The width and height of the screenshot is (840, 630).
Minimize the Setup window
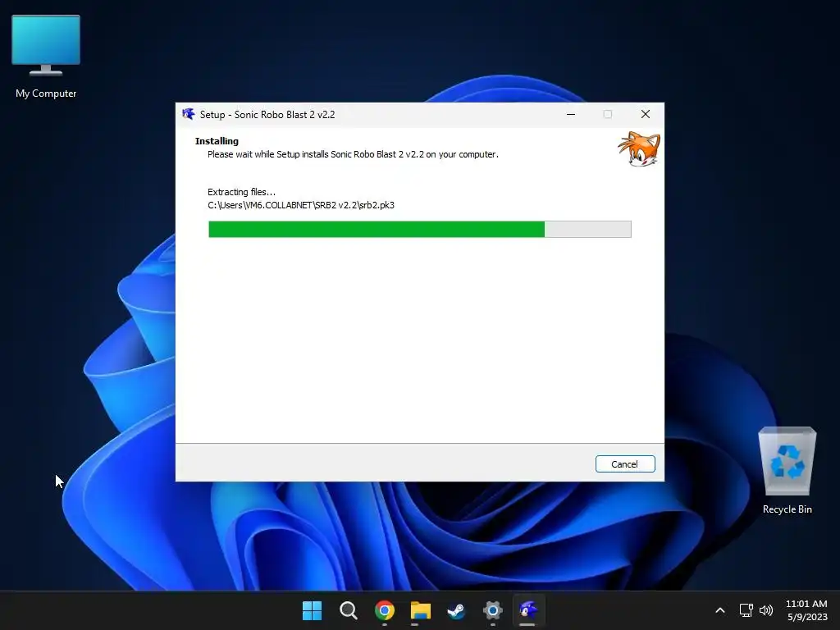coord(571,114)
